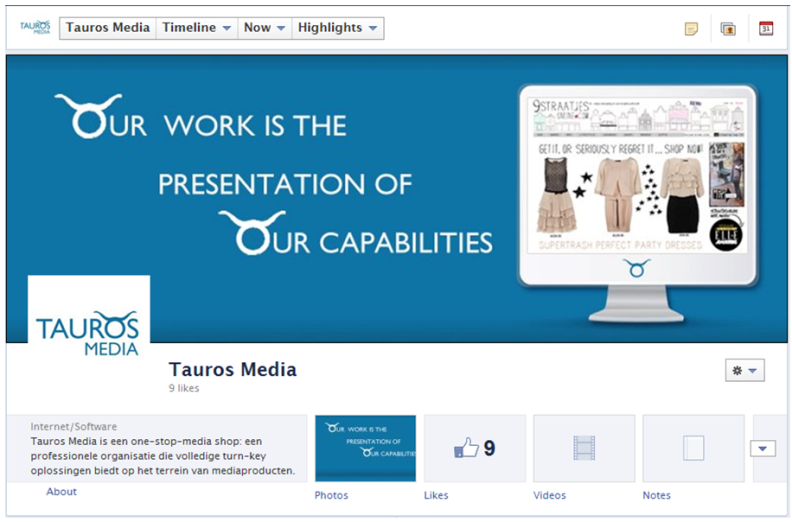The width and height of the screenshot is (792, 522).
Task: Open the Notes link
Action: click(657, 495)
